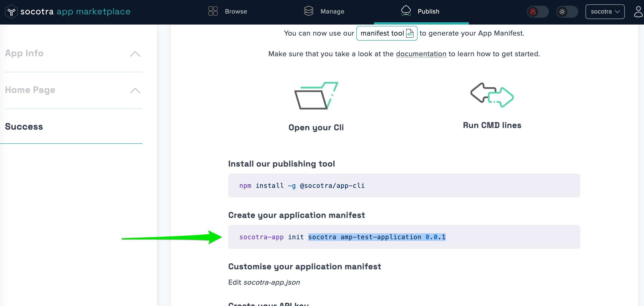Screen dimensions: 644x306
Task: Click the 'Edit socotra-app.json' text
Action: [x=264, y=282]
